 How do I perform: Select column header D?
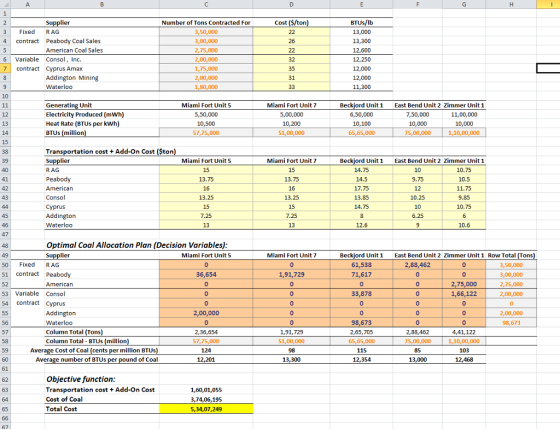pyautogui.click(x=291, y=4)
